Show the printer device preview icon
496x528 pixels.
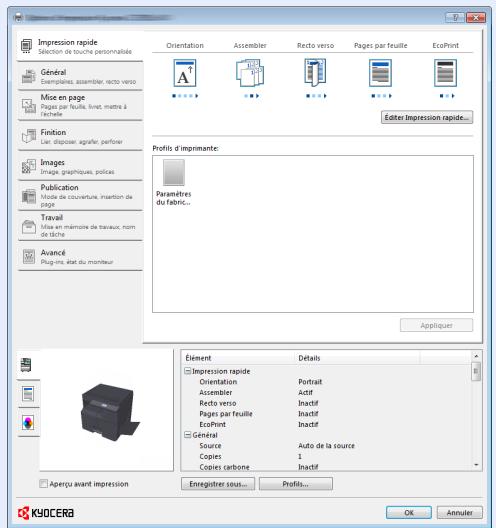pos(26,365)
